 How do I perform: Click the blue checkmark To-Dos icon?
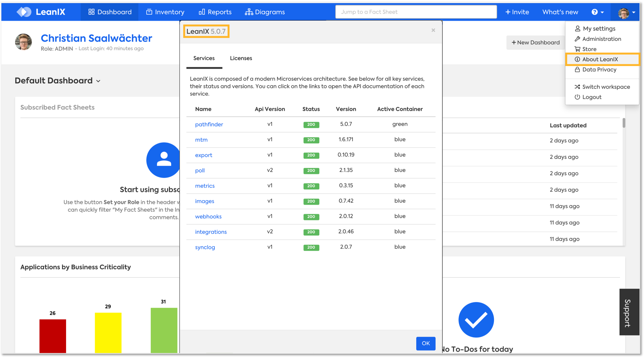[x=476, y=320]
